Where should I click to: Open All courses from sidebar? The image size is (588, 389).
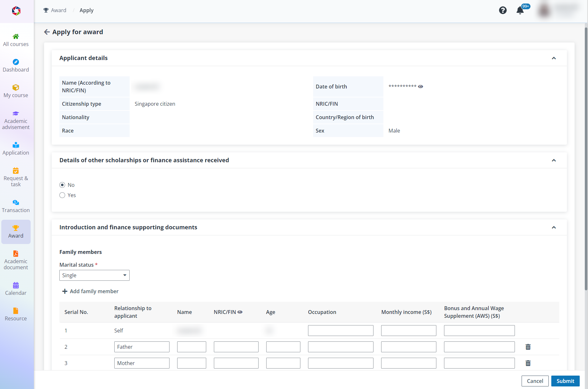click(16, 40)
